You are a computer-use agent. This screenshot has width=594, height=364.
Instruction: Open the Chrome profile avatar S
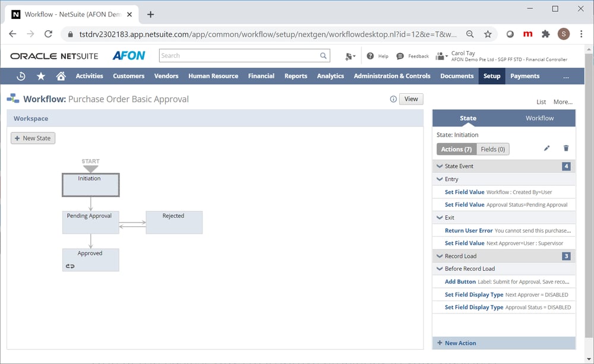[x=563, y=34]
